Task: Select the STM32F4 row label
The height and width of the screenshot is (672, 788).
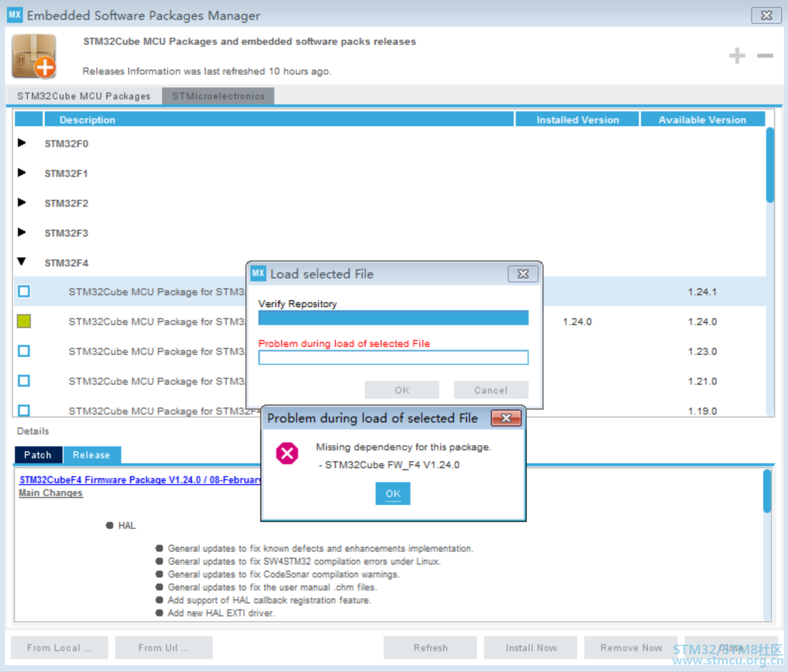Action: (x=67, y=263)
